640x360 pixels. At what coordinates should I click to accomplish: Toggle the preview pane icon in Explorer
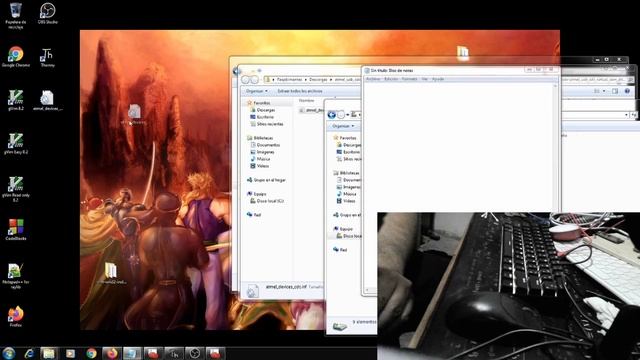click(615, 91)
